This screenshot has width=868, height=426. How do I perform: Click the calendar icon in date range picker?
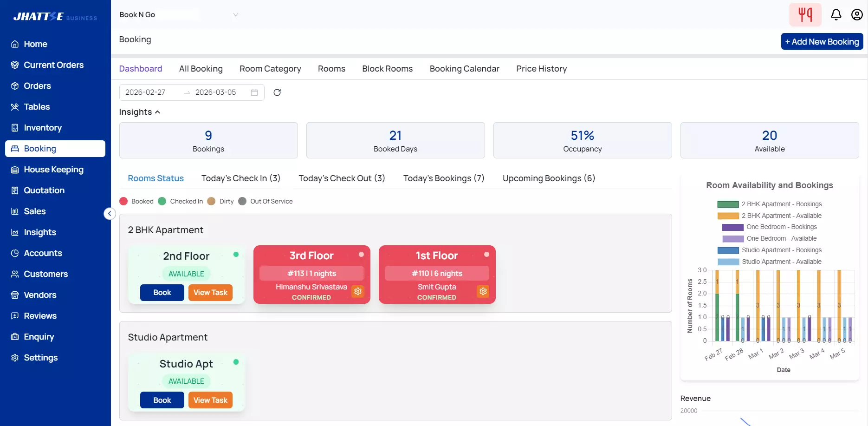point(254,92)
